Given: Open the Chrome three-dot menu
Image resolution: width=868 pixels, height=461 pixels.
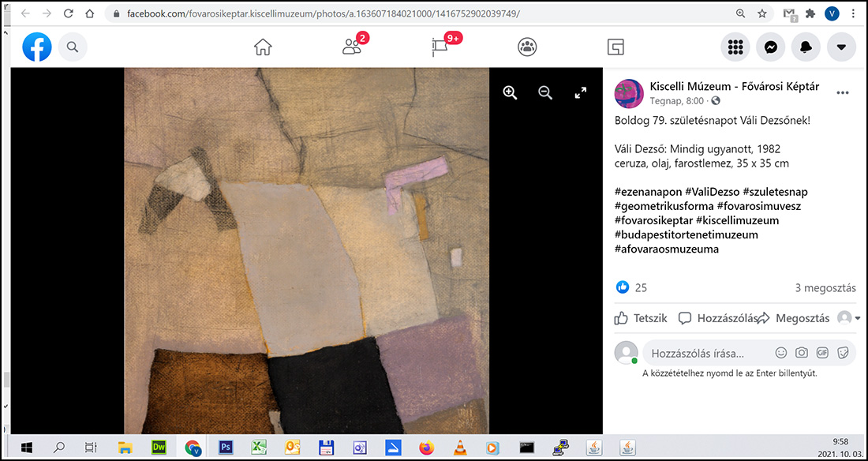Looking at the screenshot, I should 852,14.
